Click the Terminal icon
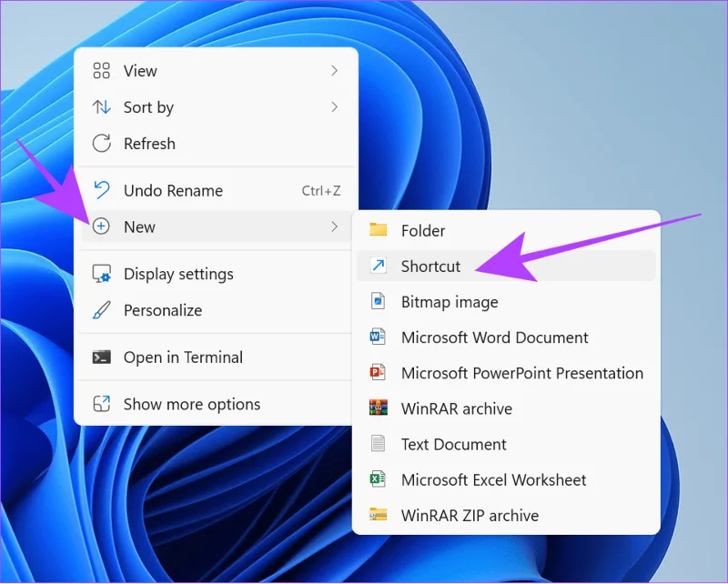The width and height of the screenshot is (728, 584). [101, 357]
